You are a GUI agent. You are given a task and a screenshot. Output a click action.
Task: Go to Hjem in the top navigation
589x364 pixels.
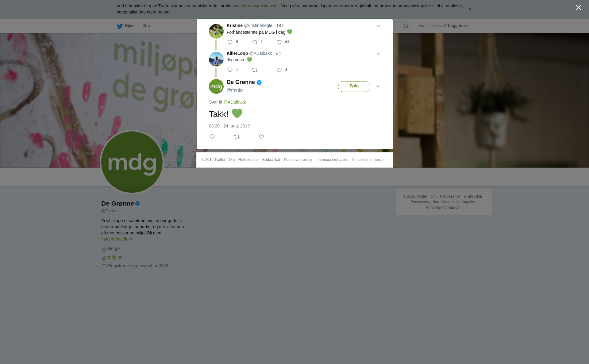coord(126,26)
